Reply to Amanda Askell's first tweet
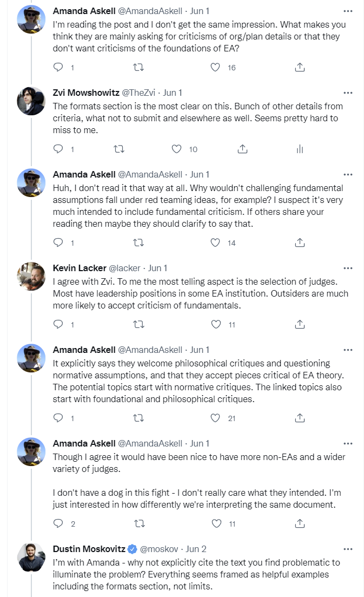 [x=58, y=68]
